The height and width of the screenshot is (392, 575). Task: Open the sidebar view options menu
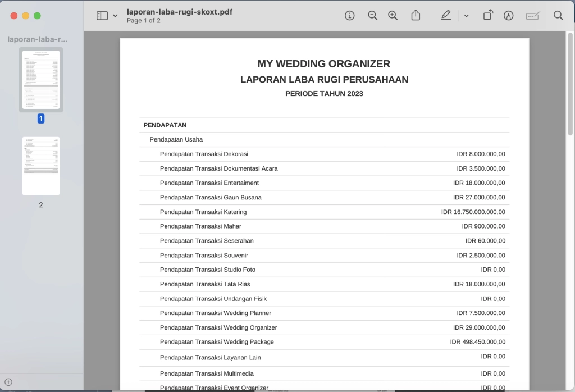click(x=115, y=15)
